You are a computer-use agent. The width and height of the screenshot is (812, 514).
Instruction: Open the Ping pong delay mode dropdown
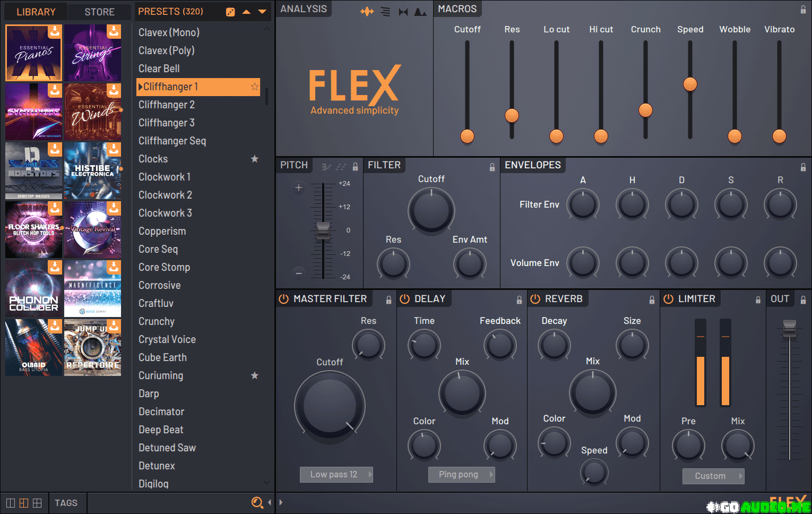click(x=461, y=474)
